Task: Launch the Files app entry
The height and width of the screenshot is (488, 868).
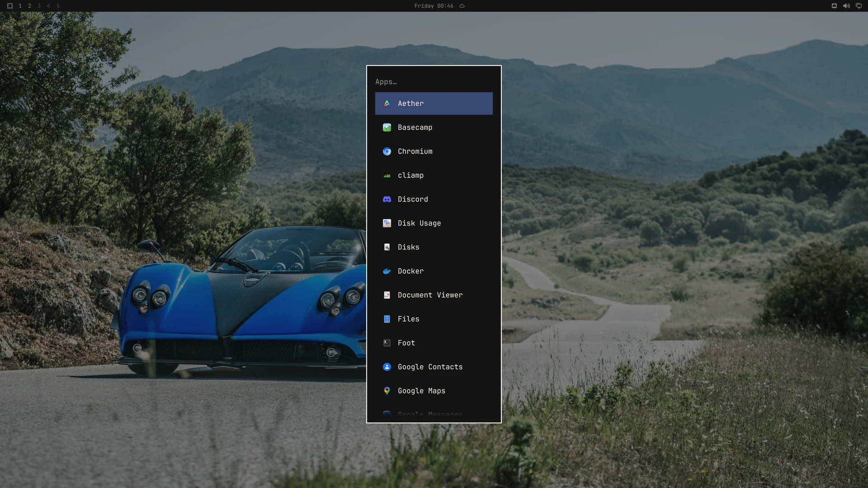Action: click(x=434, y=319)
